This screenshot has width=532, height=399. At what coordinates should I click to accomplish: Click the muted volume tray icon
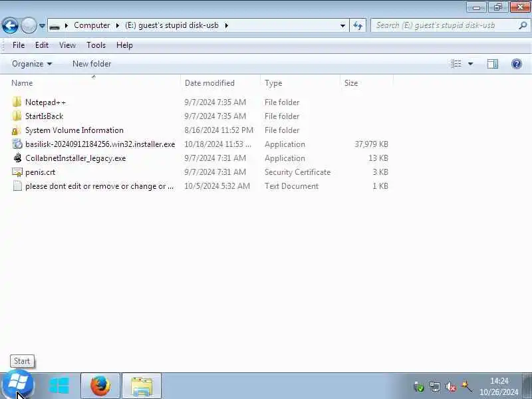point(451,386)
